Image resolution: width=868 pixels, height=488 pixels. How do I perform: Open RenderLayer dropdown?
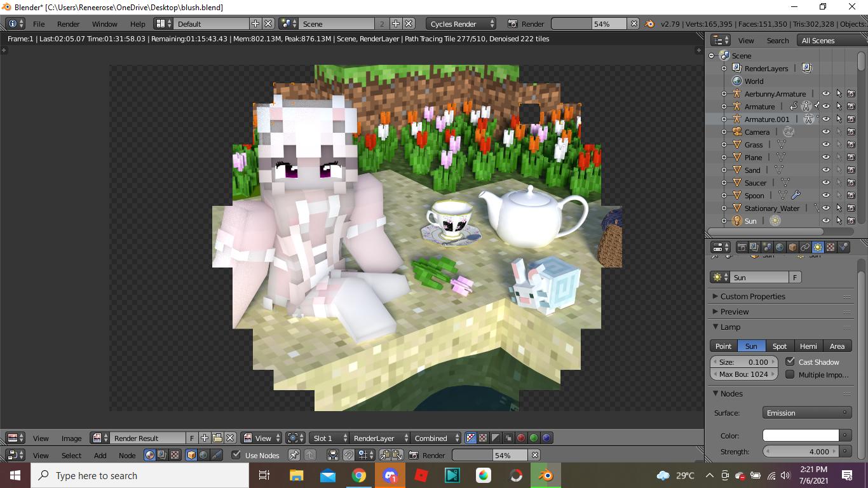tap(379, 438)
